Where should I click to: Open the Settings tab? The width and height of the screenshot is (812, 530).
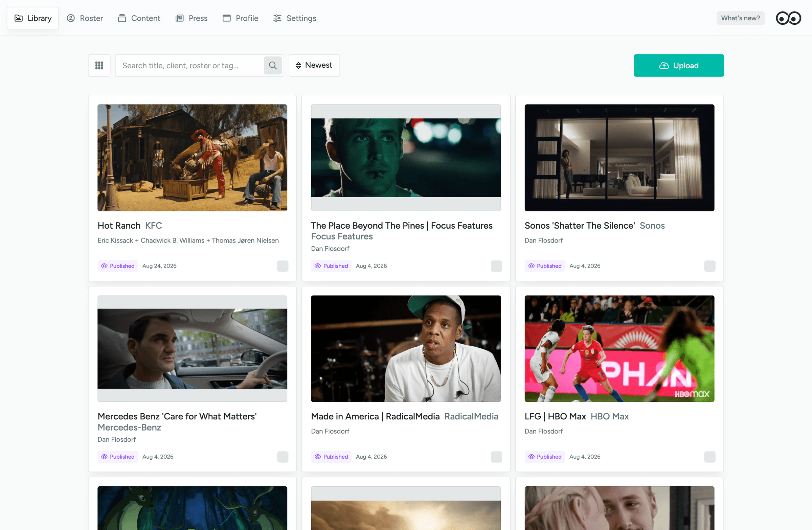[x=295, y=18]
